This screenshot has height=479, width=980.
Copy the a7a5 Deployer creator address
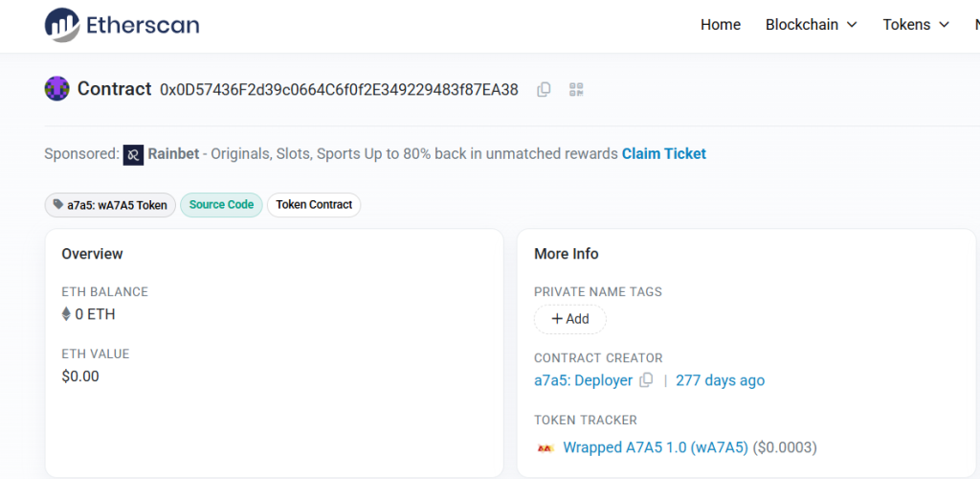pos(646,380)
